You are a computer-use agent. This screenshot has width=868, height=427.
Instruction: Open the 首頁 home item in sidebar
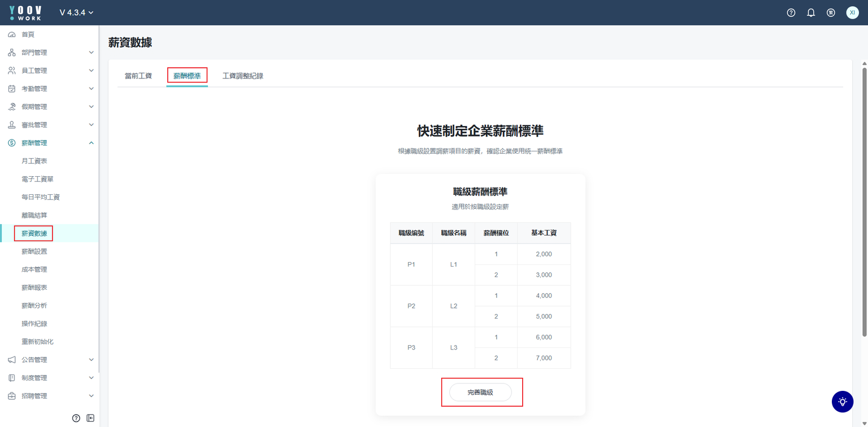(x=28, y=34)
